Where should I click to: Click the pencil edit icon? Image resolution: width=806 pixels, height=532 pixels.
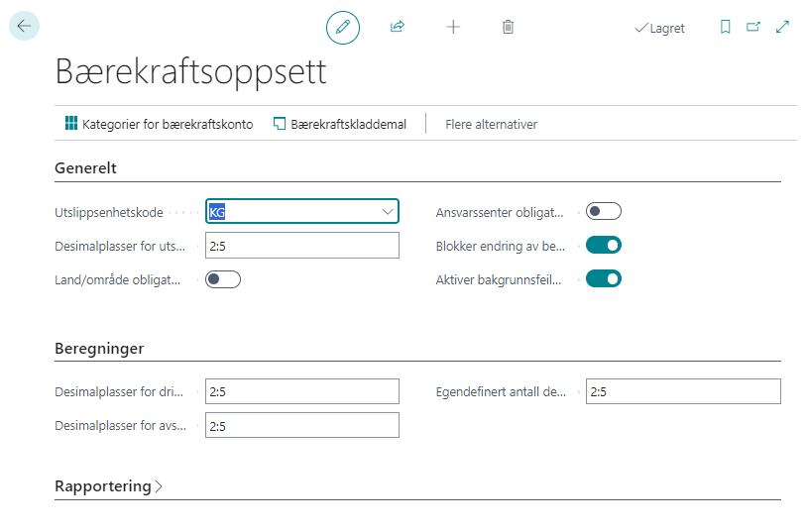point(343,27)
